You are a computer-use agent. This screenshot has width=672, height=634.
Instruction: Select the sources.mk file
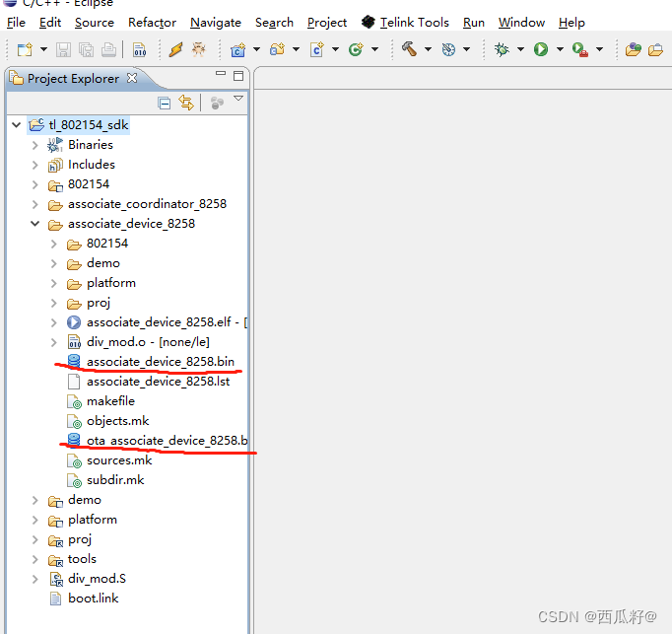110,460
